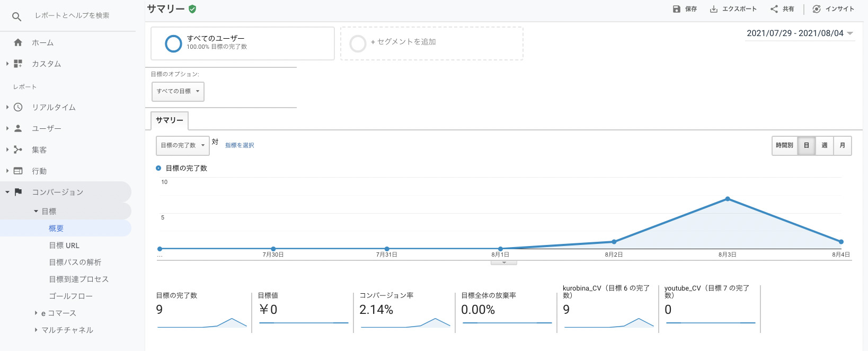
Task: Click the search magnifier icon
Action: (x=16, y=16)
